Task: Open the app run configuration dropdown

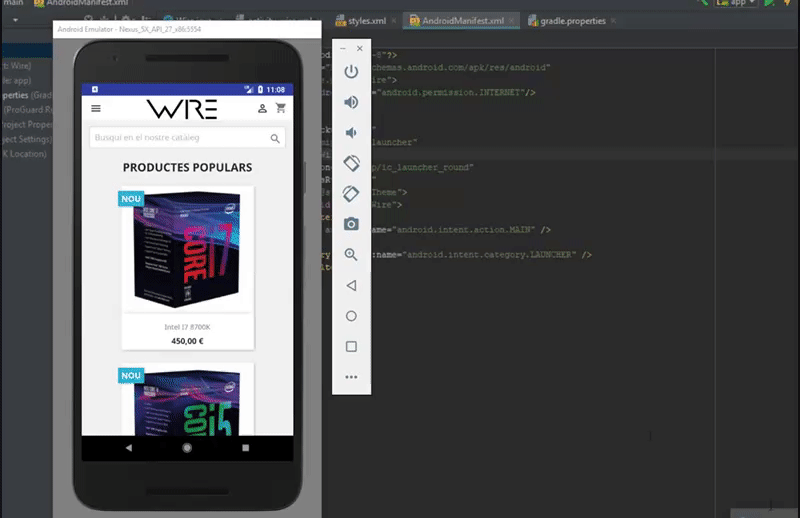Action: (x=736, y=3)
